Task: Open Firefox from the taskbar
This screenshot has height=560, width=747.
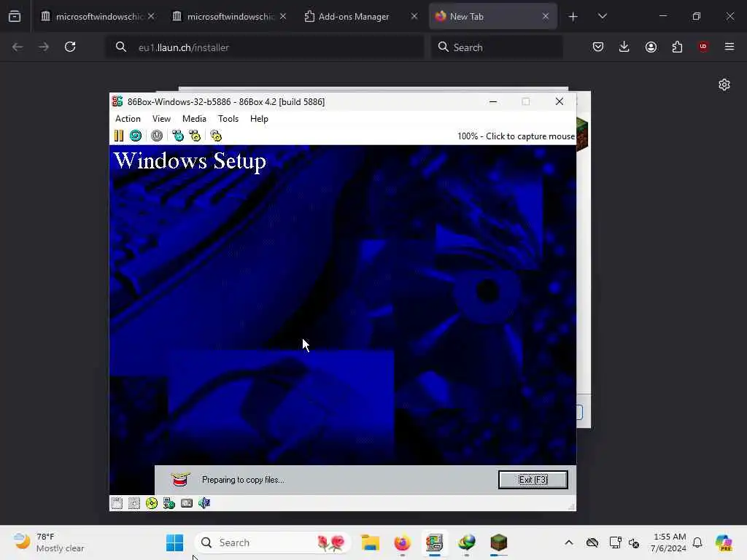Action: (x=402, y=542)
